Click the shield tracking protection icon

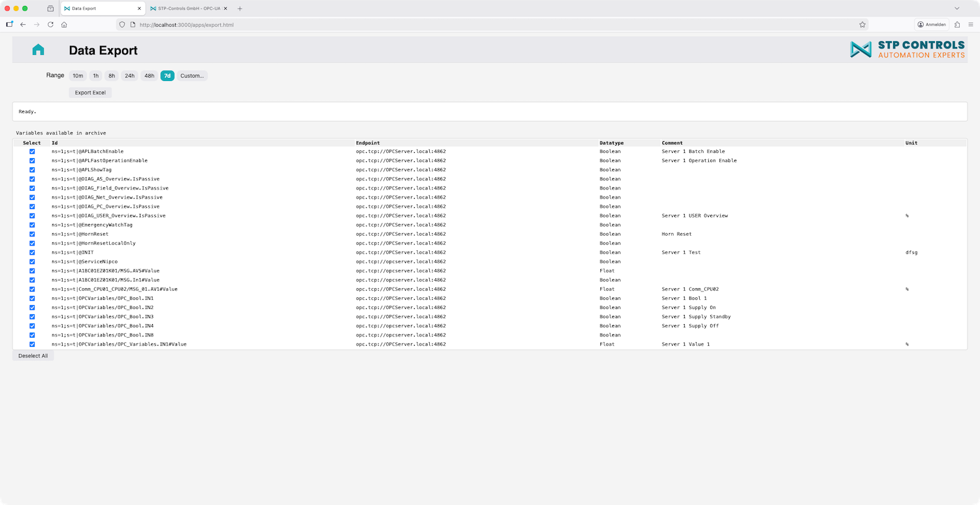(x=122, y=25)
